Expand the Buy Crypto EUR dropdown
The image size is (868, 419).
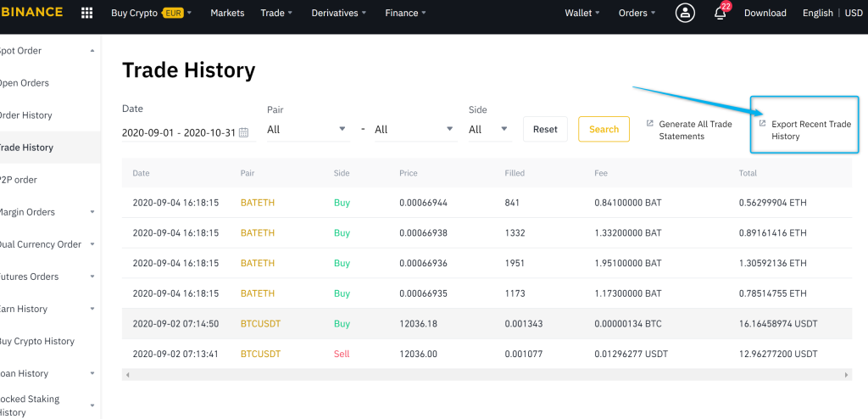(x=151, y=13)
